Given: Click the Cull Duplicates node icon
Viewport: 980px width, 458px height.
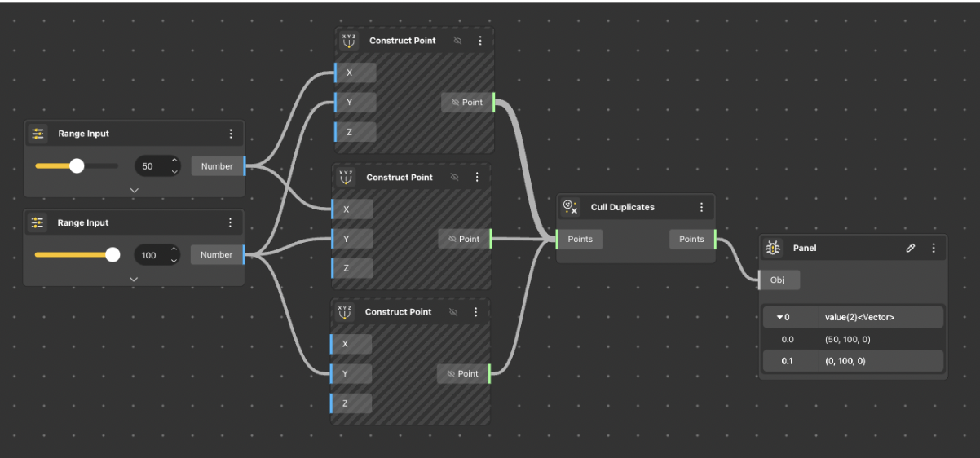Looking at the screenshot, I should pos(571,208).
